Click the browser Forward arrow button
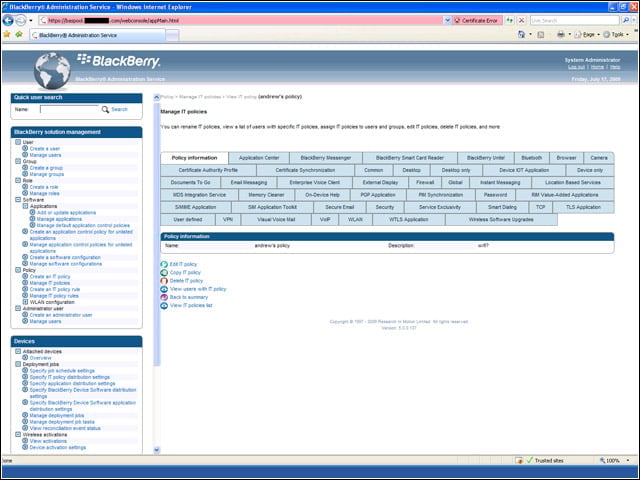640x480 pixels. click(x=21, y=20)
